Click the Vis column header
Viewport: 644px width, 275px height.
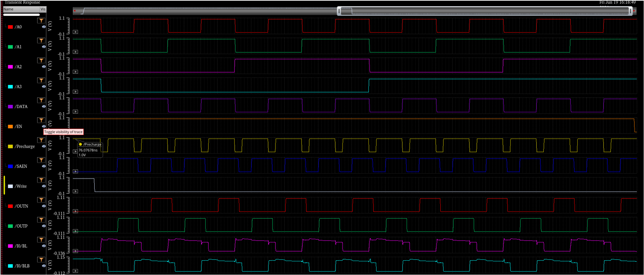[x=43, y=9]
